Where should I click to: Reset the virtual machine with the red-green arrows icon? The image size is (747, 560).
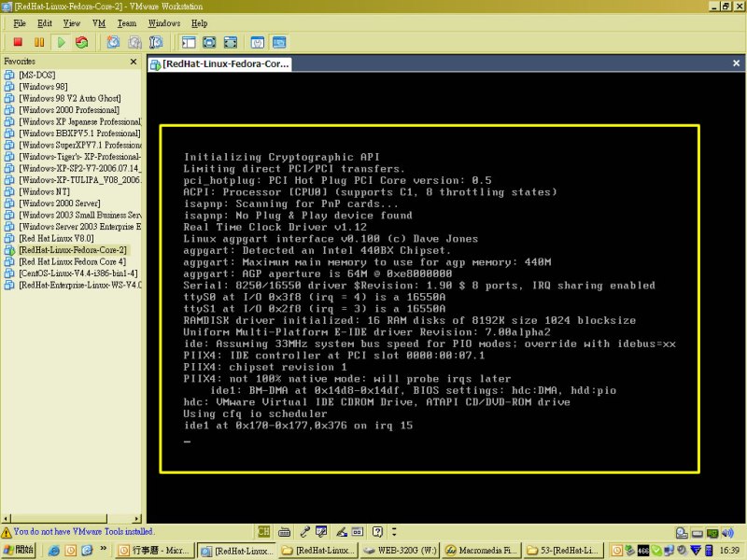point(82,42)
